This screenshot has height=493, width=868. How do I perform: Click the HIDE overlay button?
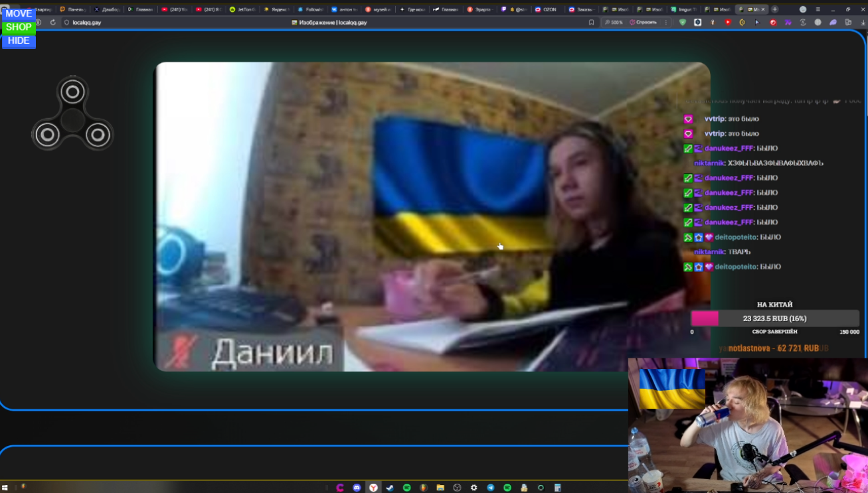19,40
